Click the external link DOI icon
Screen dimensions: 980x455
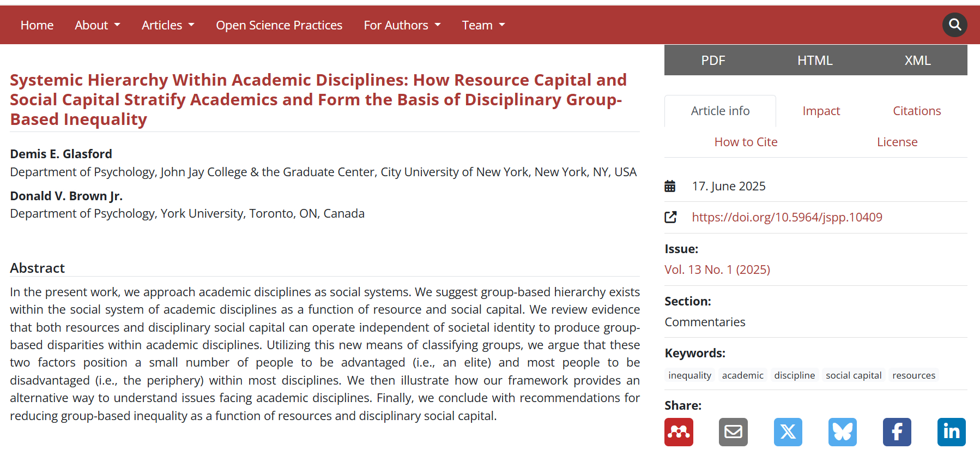point(670,217)
